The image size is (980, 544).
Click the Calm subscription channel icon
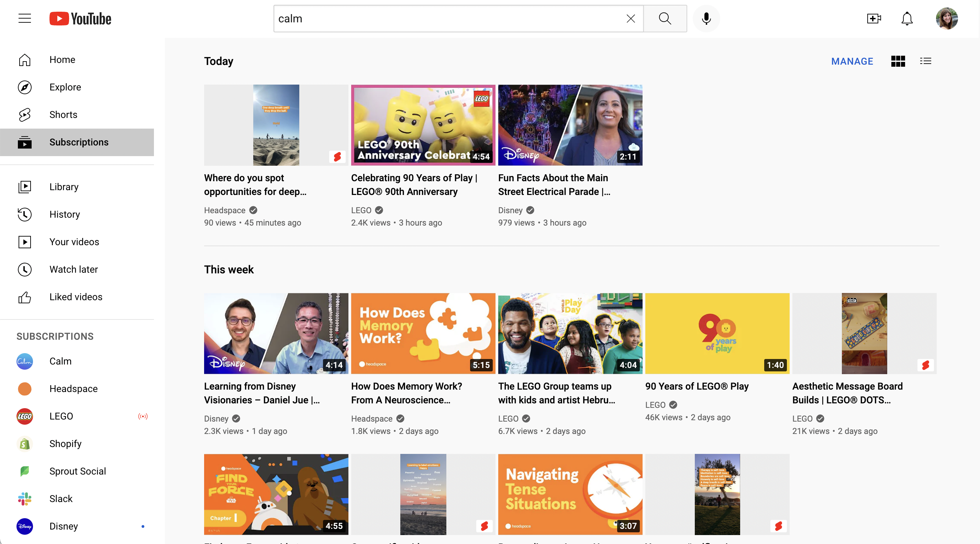point(24,361)
